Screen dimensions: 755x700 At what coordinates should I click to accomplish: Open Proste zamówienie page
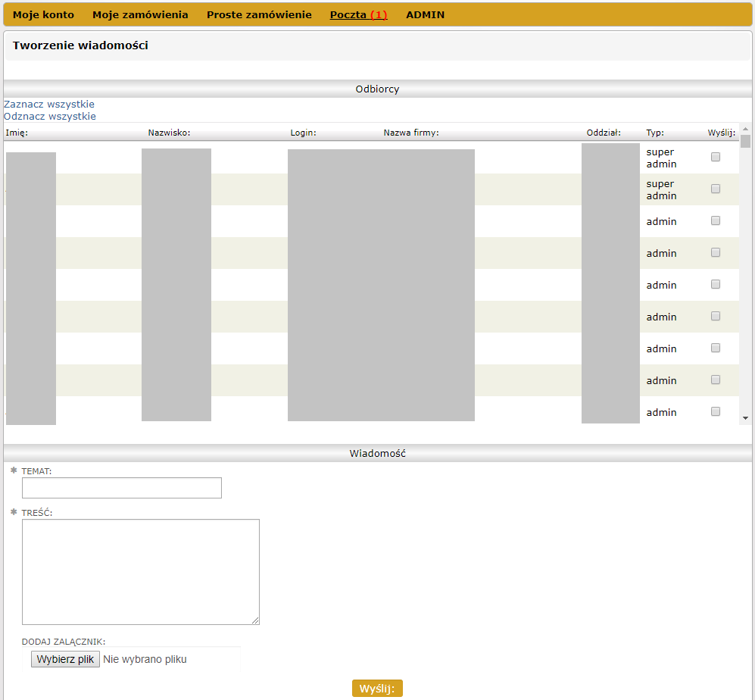259,14
